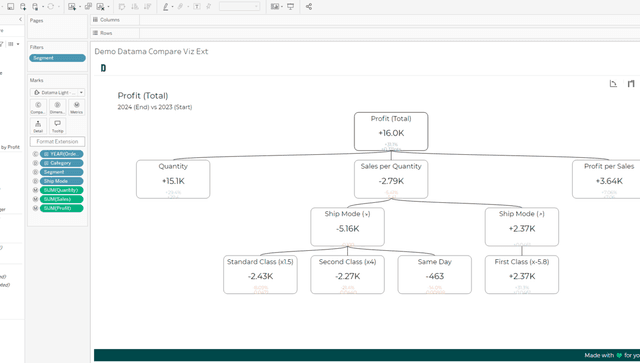Toggle the Ship Mode (↗) node
Screen dimensions: 640x363
522,227
